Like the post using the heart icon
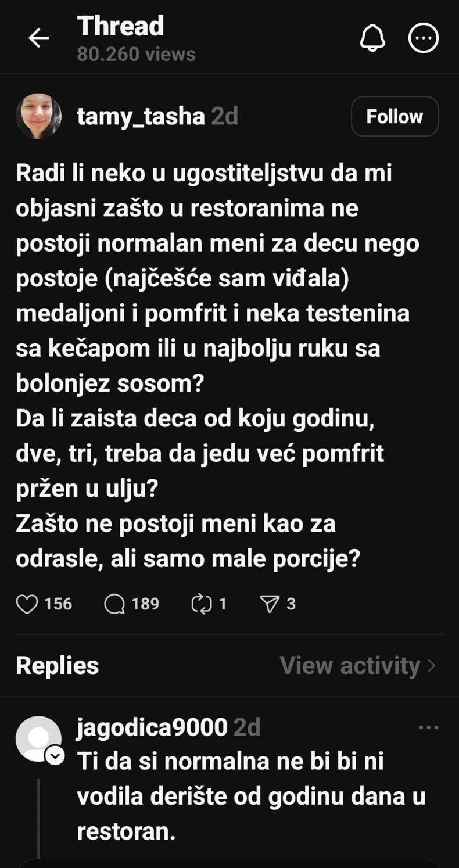The image size is (459, 868). click(x=28, y=604)
